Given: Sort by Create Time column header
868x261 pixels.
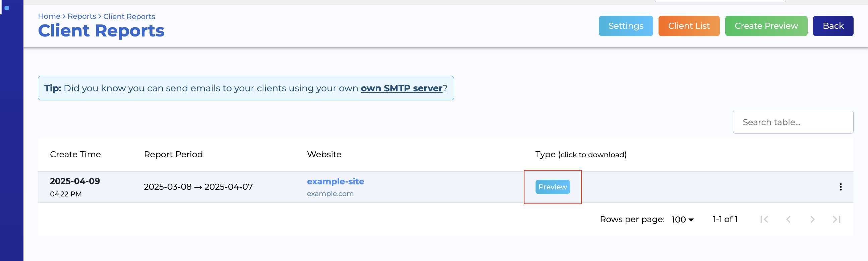Looking at the screenshot, I should [75, 154].
